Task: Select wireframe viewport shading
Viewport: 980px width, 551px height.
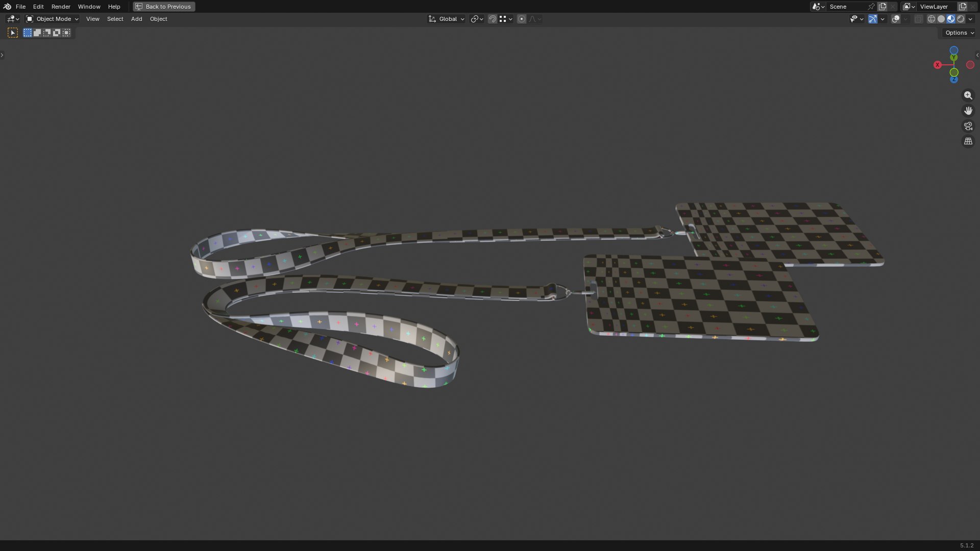Action: click(x=931, y=19)
